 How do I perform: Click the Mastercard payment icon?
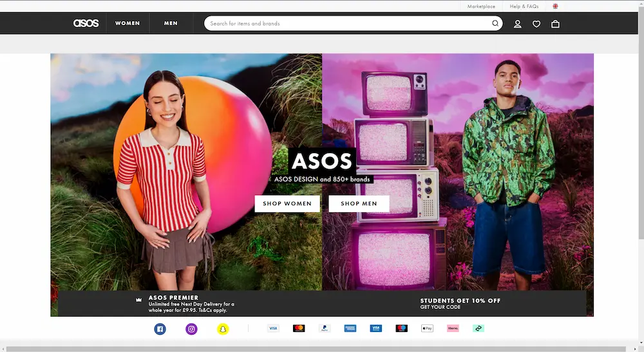pyautogui.click(x=299, y=328)
